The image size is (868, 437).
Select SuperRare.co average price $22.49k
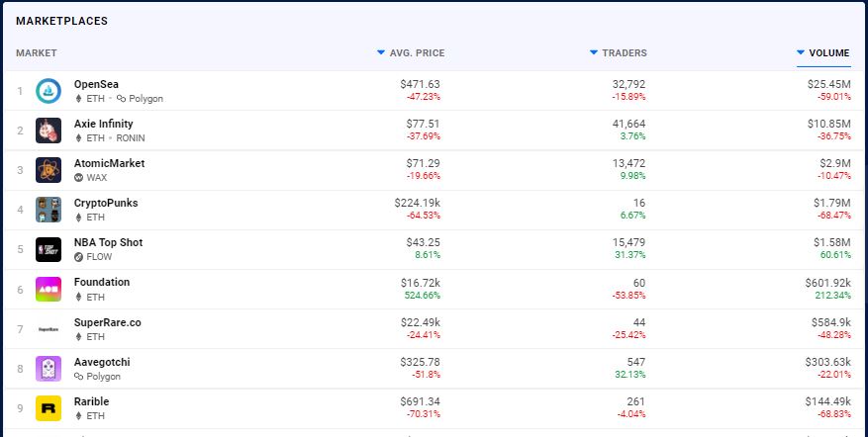[x=421, y=322]
